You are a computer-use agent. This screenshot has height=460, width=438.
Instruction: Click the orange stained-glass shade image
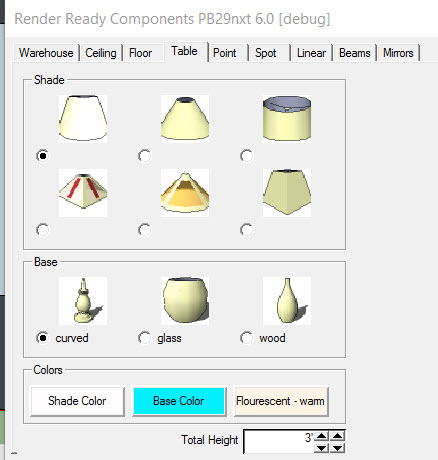click(x=185, y=192)
